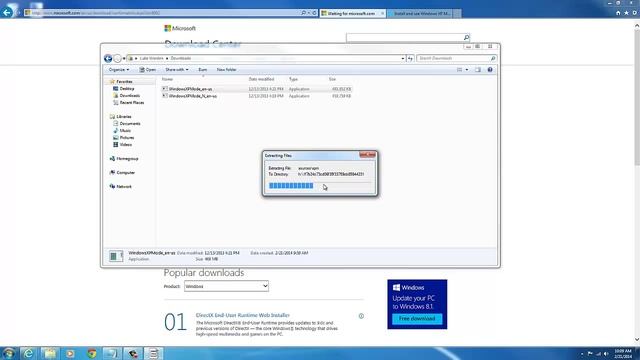Click the Download Center search box
This screenshot has width=640, height=360.
pyautogui.click(x=404, y=38)
